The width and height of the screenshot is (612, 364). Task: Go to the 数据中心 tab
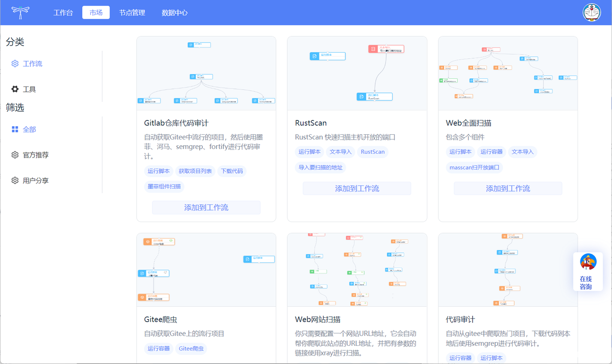pos(175,13)
